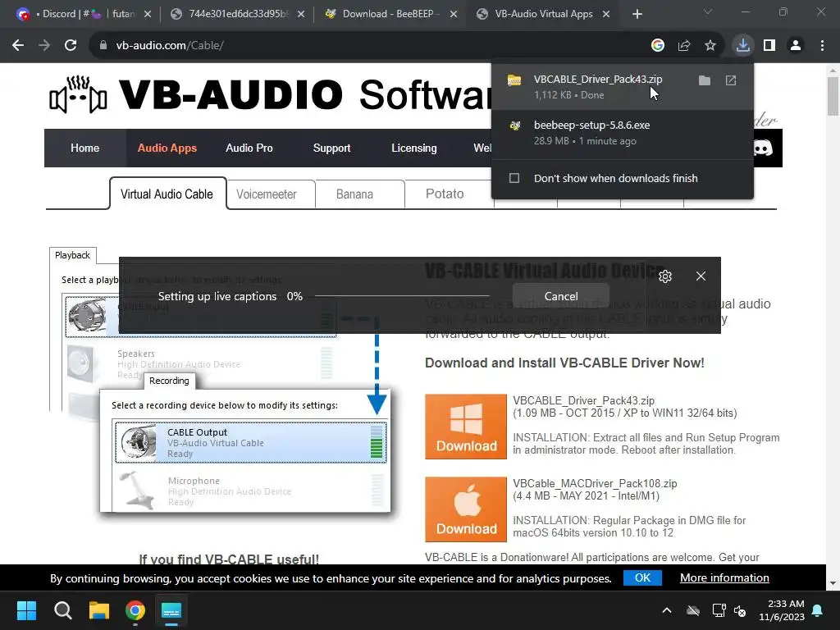The height and width of the screenshot is (630, 840).
Task: Click the CABLE Output device image
Action: 139,442
